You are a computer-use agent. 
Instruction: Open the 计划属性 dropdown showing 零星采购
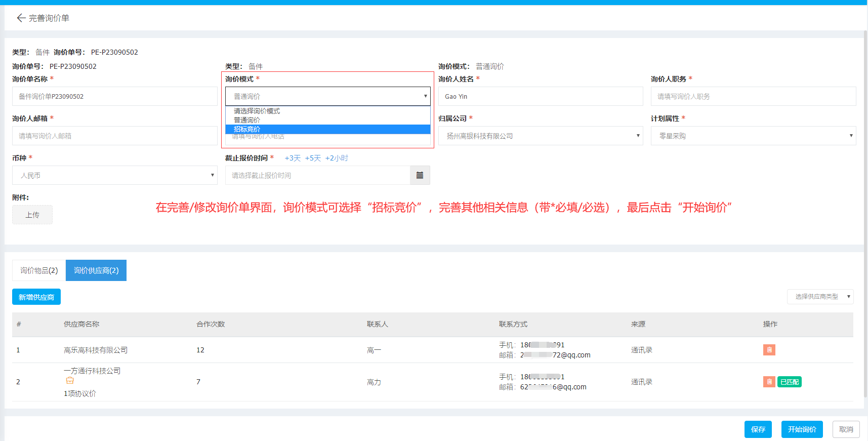[753, 136]
